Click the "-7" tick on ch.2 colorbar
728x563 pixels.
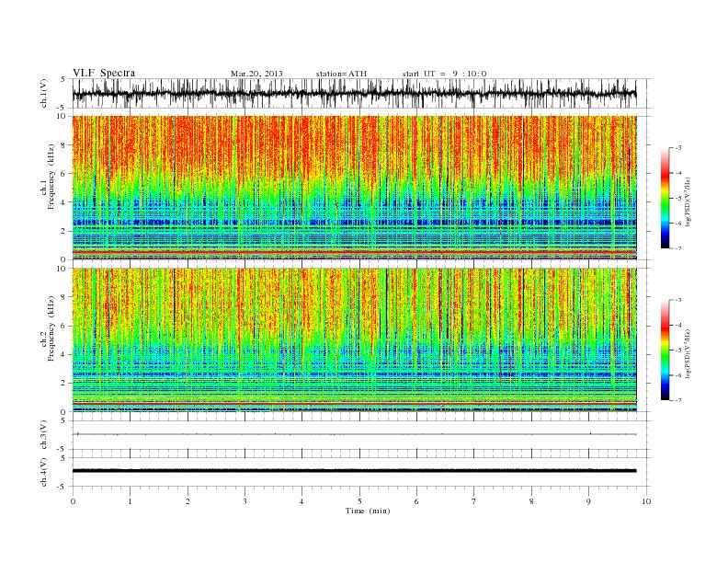click(x=678, y=400)
